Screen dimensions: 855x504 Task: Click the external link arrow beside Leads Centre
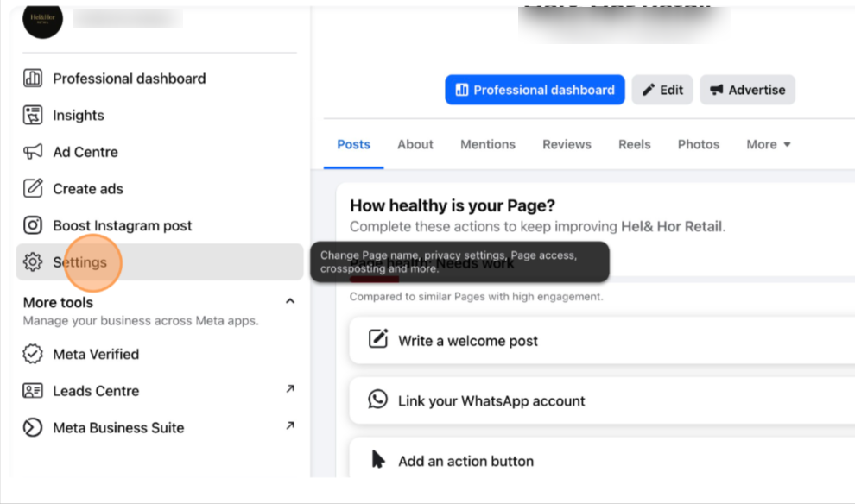(x=290, y=390)
